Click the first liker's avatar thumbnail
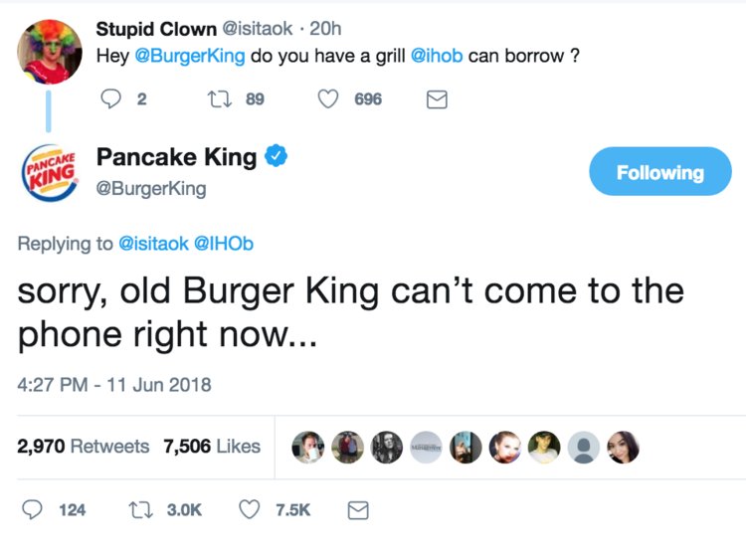The height and width of the screenshot is (560, 746). (309, 448)
